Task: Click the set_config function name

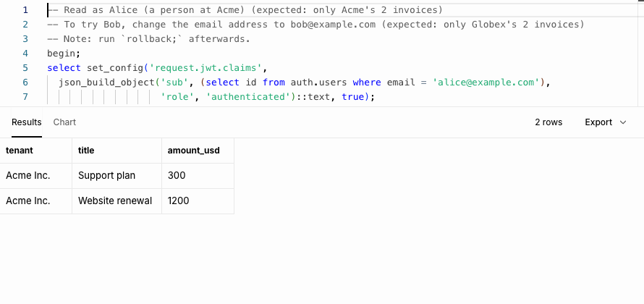Action: click(x=114, y=68)
